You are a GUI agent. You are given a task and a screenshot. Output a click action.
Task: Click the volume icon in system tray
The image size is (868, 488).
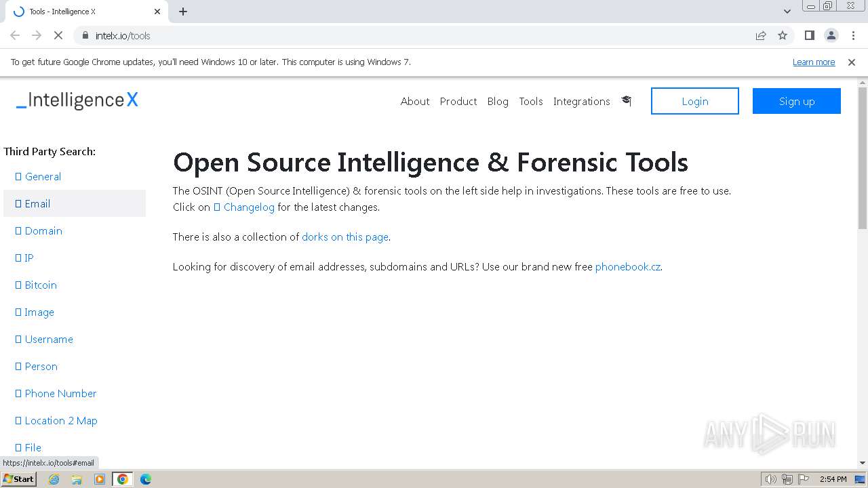click(x=771, y=479)
